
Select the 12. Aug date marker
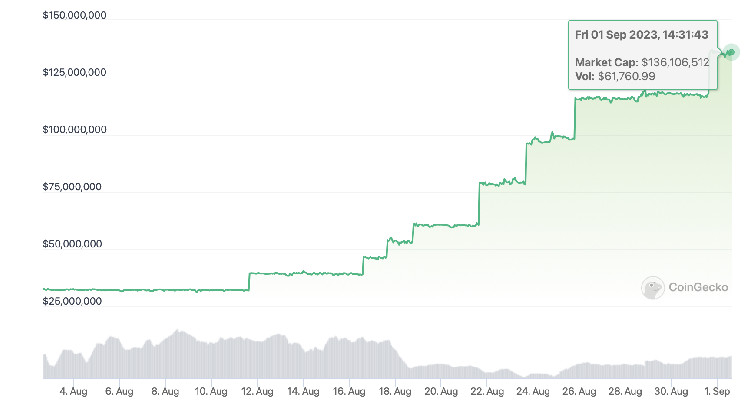257,393
